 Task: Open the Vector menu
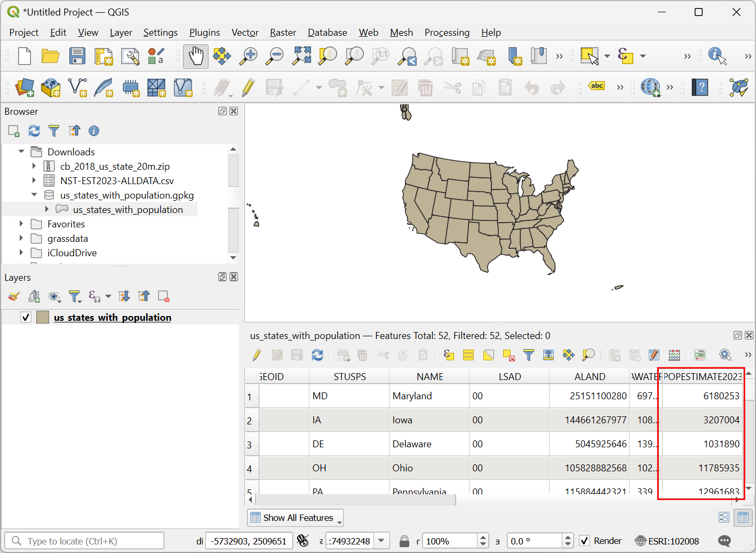[245, 33]
